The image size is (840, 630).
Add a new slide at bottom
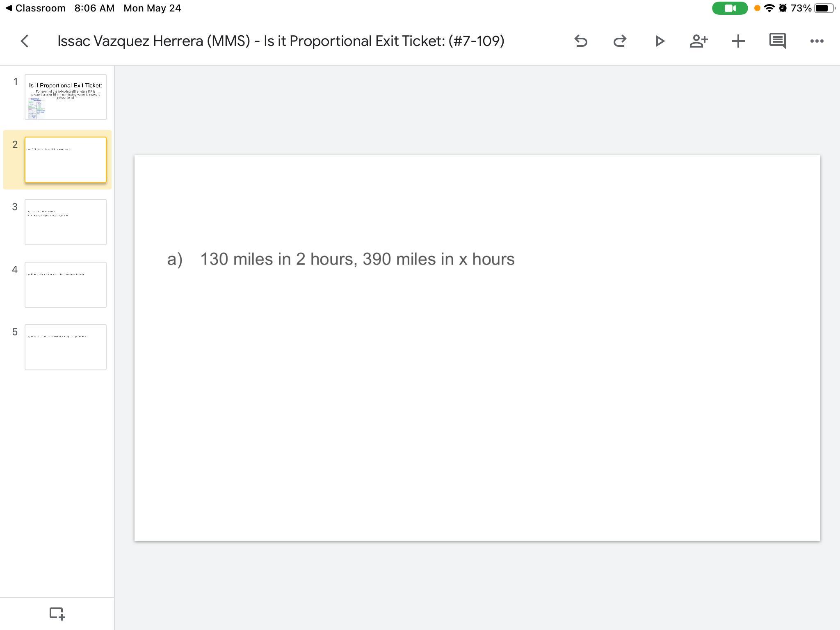pyautogui.click(x=57, y=614)
